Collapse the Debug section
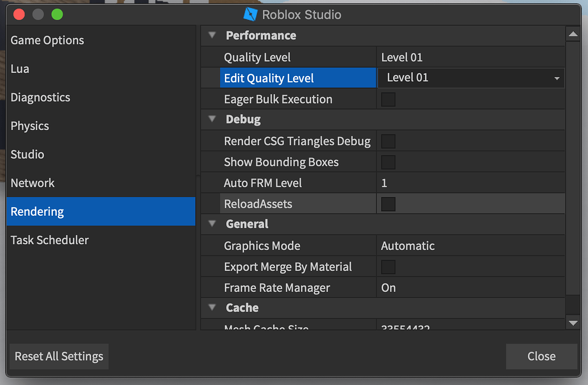This screenshot has height=385, width=588. point(212,119)
